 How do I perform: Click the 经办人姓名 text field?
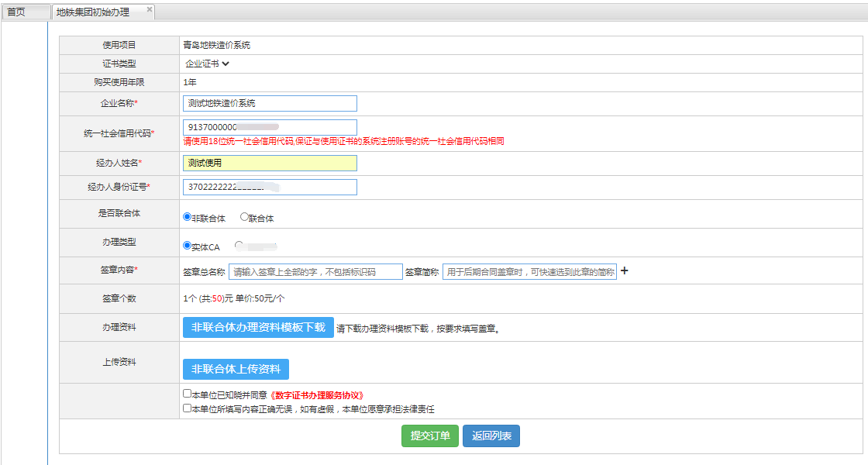click(270, 163)
